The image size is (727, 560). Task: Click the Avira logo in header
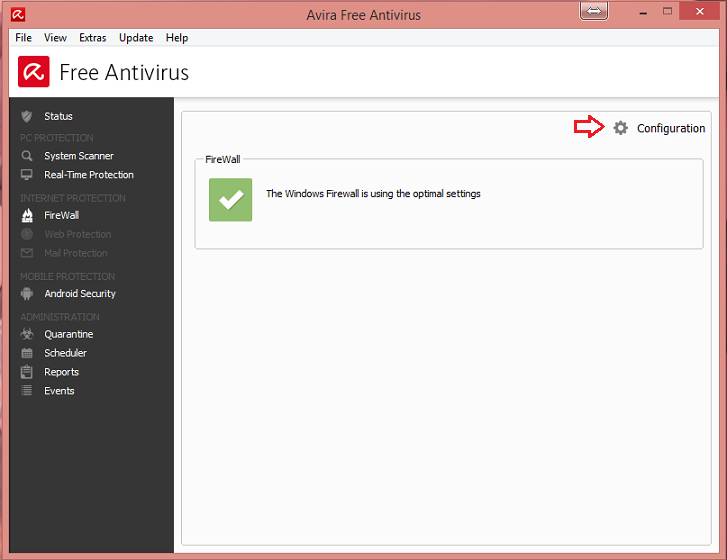pyautogui.click(x=34, y=72)
